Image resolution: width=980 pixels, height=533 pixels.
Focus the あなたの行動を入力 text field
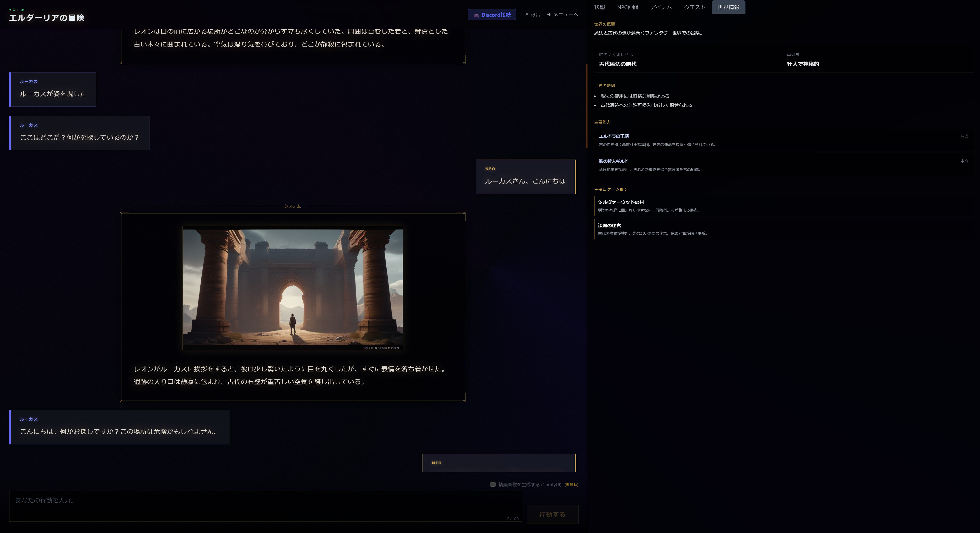pyautogui.click(x=265, y=506)
